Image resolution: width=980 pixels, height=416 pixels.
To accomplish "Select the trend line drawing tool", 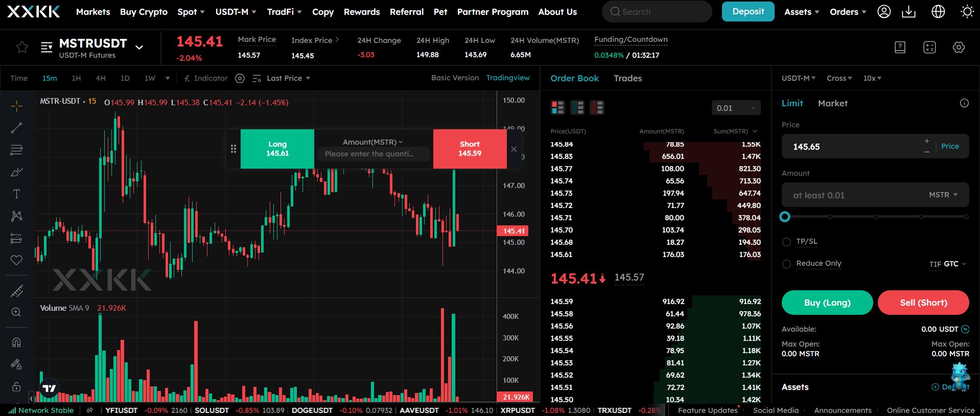I will 16,128.
